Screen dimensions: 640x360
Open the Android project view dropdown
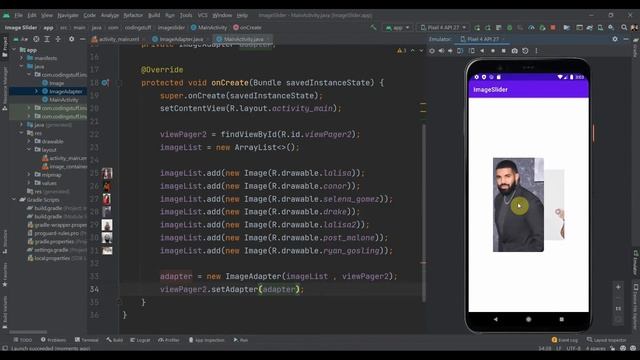pos(20,39)
